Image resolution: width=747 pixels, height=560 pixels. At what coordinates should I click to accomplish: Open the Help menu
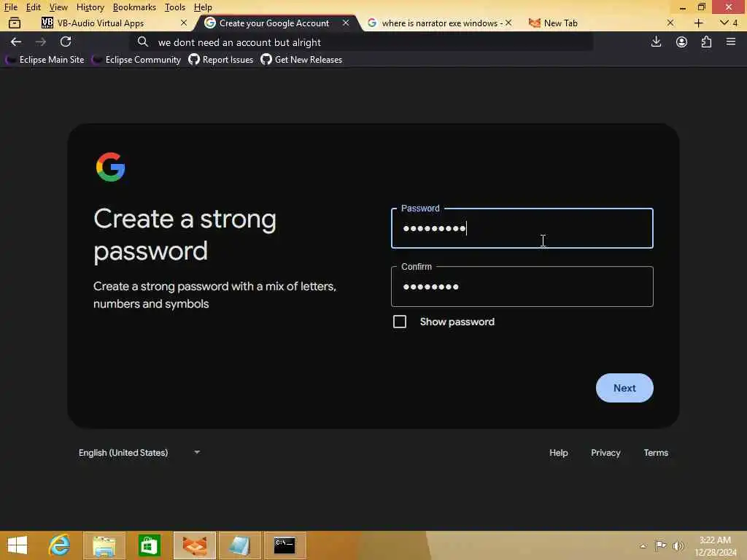tap(203, 7)
